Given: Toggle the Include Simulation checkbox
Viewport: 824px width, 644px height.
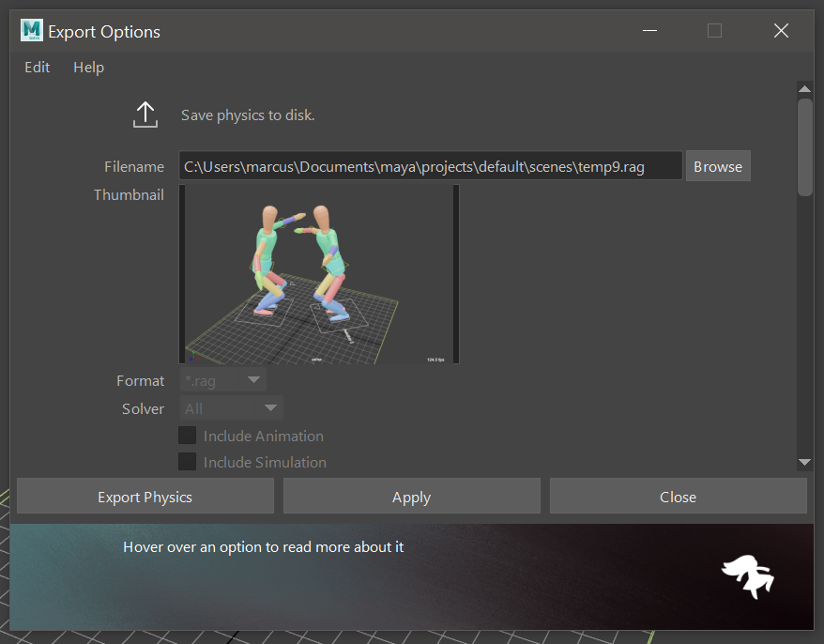Looking at the screenshot, I should coord(188,462).
